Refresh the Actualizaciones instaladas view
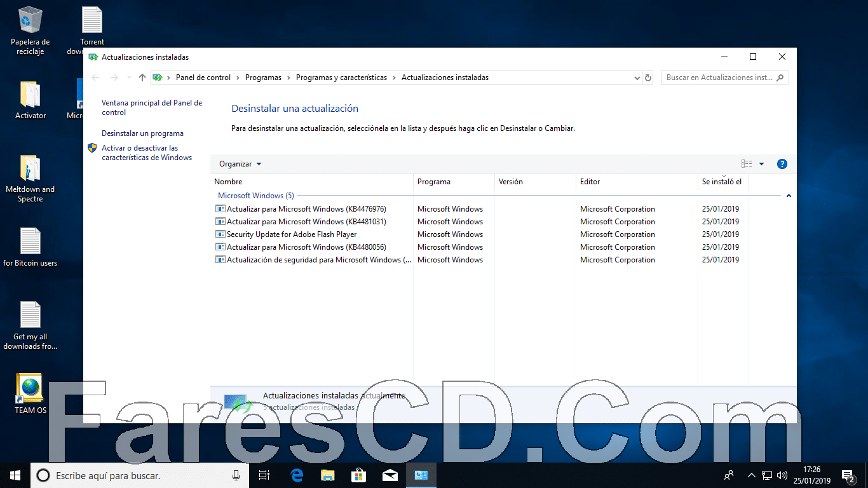The height and width of the screenshot is (488, 868). [x=648, y=78]
